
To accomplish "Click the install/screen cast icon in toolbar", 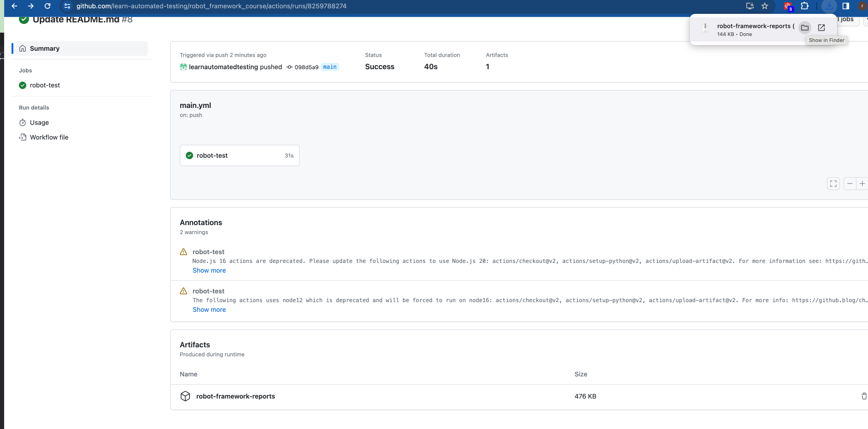I will pos(750,6).
